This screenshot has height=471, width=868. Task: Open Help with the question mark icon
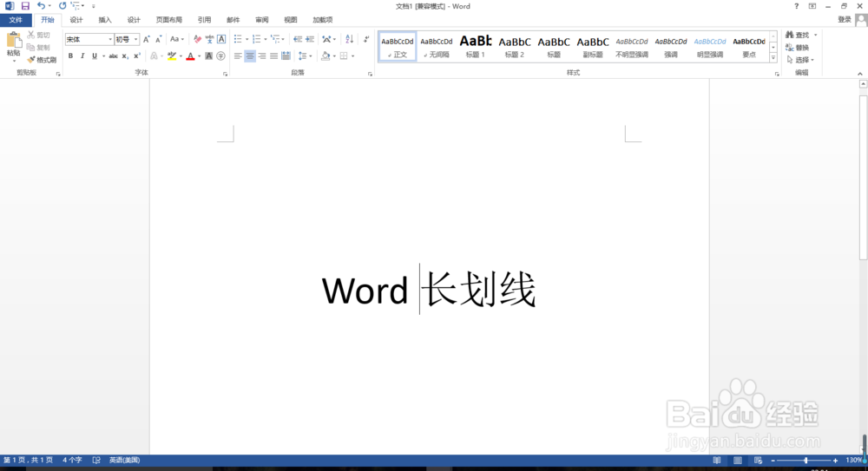click(x=796, y=6)
